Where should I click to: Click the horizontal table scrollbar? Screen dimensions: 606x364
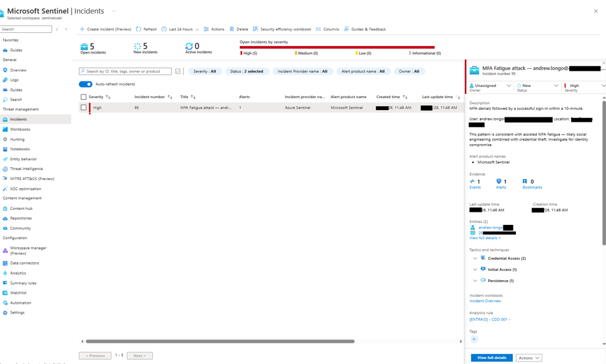click(220, 341)
